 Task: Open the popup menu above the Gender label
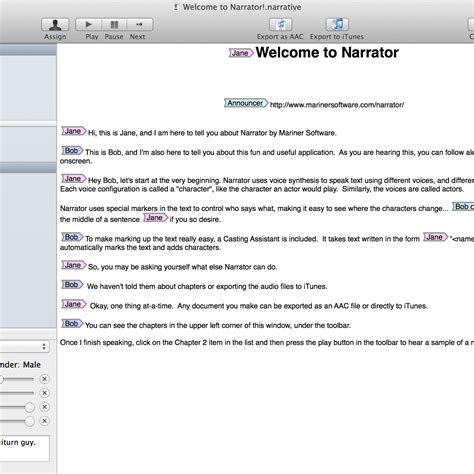click(24, 347)
